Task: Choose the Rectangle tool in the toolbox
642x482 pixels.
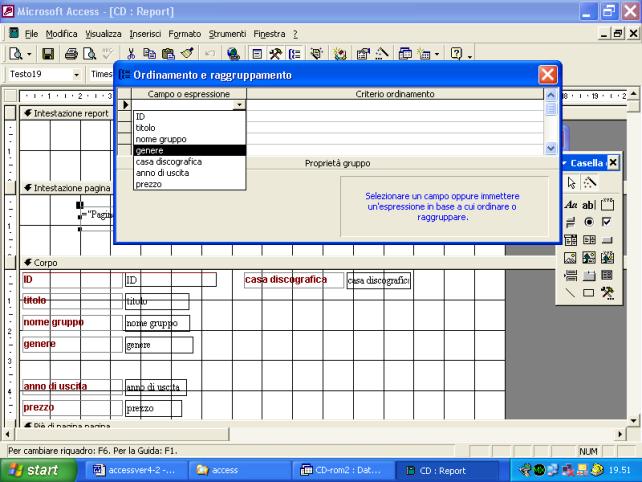Action: click(x=590, y=293)
